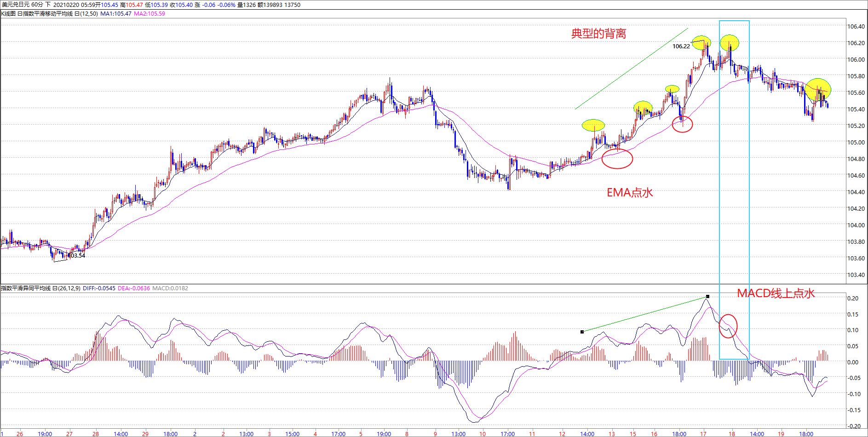Click date 16 on the time axis
Viewport: 868px width, 437px height.
click(654, 433)
